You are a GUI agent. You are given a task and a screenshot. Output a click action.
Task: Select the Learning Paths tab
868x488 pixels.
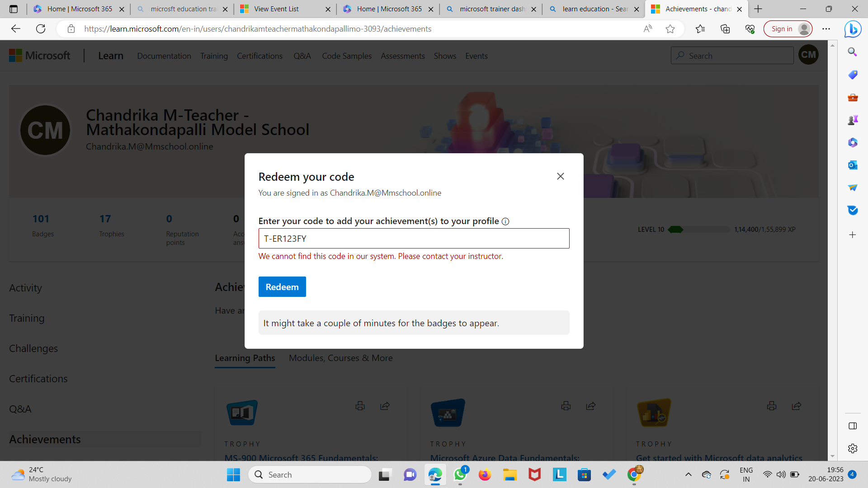pos(245,357)
